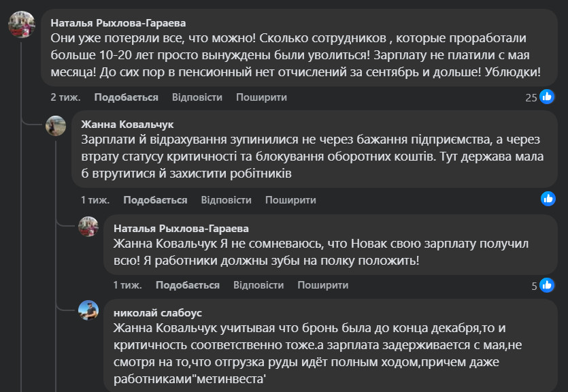Like Жанна Ковальчук's comment via Подобається

155,200
